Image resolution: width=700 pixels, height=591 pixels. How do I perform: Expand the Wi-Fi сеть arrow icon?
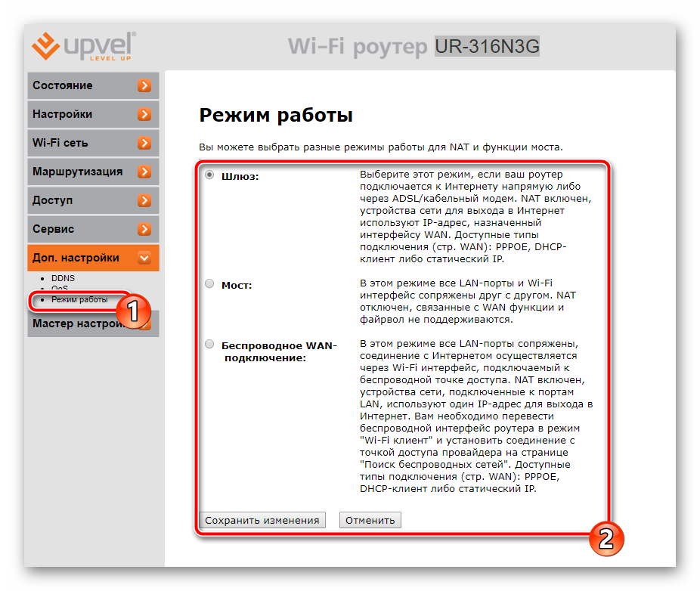tap(144, 143)
